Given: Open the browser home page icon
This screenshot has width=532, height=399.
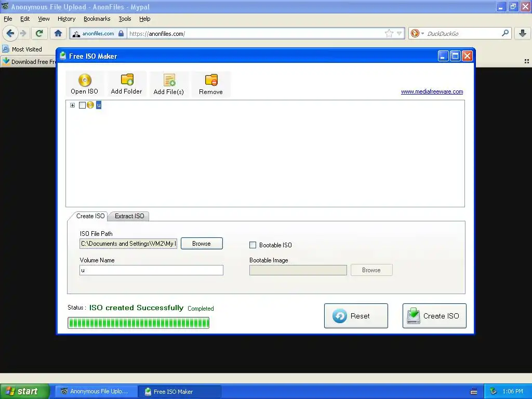Looking at the screenshot, I should 58,33.
